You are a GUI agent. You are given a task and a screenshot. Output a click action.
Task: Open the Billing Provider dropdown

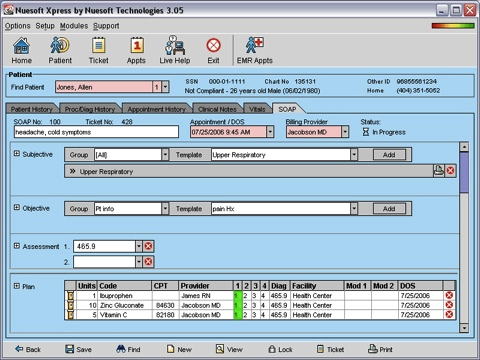(x=345, y=132)
